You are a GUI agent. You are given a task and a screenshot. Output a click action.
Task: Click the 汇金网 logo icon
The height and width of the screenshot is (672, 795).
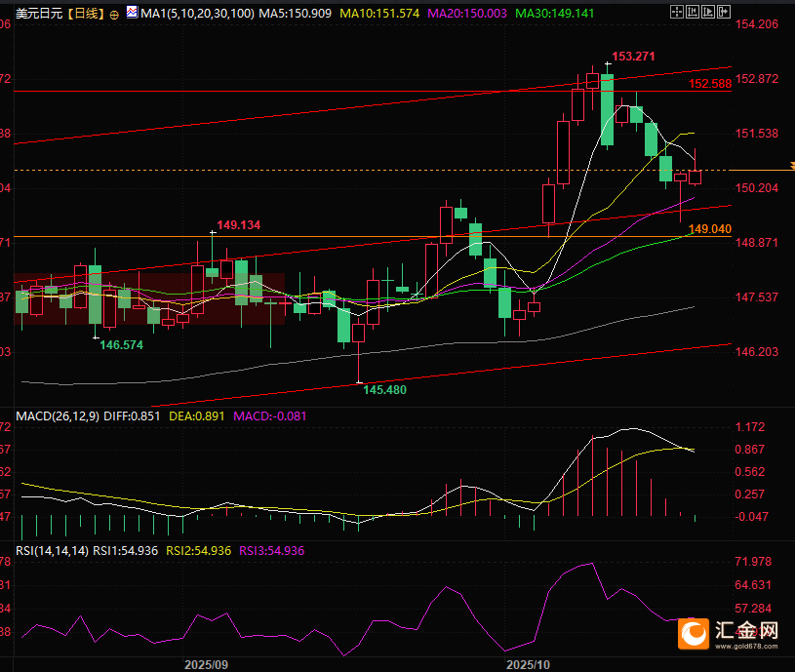pos(694,633)
